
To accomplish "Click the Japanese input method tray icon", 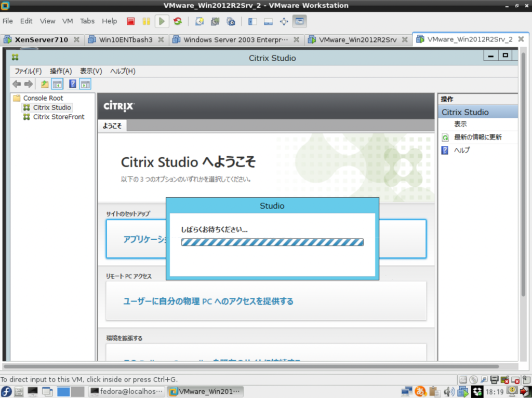I will [420, 392].
